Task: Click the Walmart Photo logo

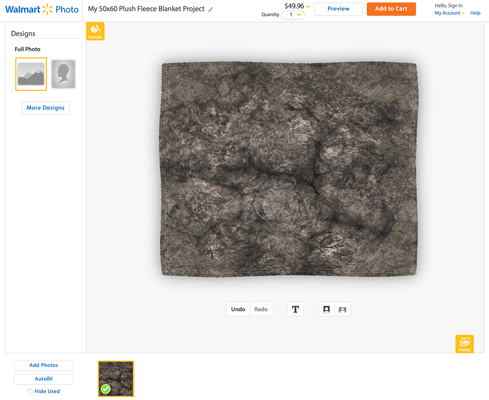Action: coord(42,9)
